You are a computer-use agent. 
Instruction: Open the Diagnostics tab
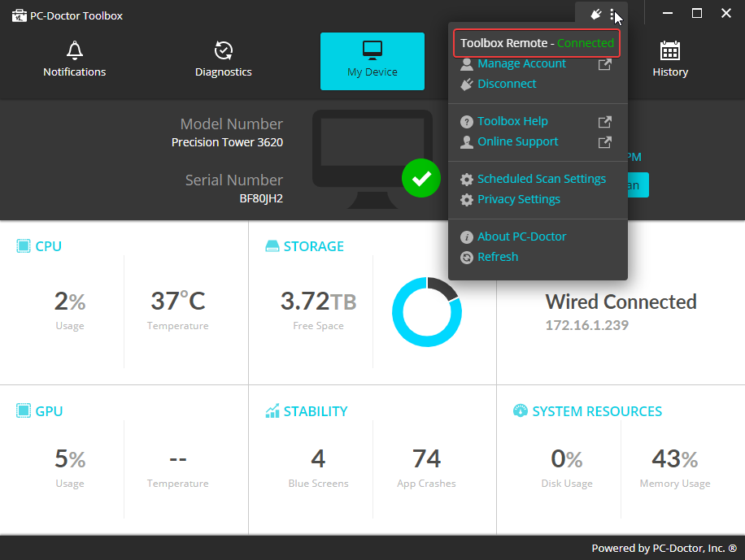[x=224, y=61]
